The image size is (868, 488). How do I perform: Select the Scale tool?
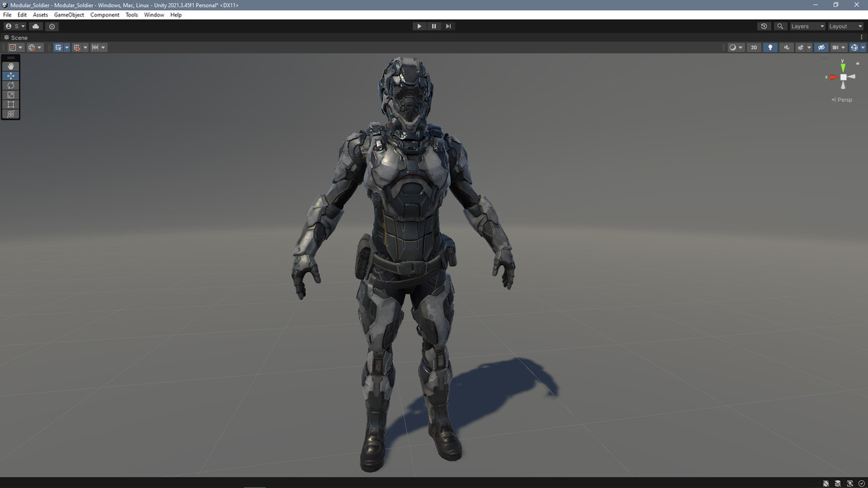[10, 95]
